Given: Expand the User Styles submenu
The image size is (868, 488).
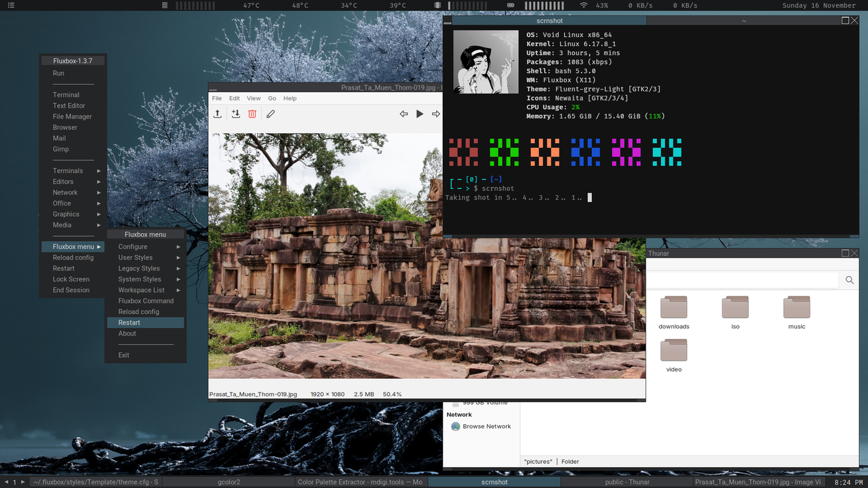Looking at the screenshot, I should (x=146, y=258).
